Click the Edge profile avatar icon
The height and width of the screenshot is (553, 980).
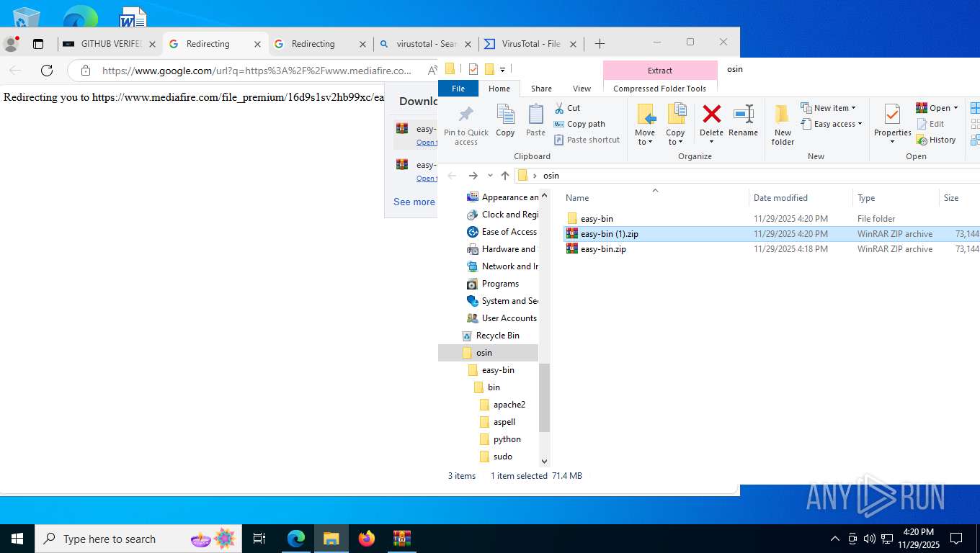click(x=11, y=44)
